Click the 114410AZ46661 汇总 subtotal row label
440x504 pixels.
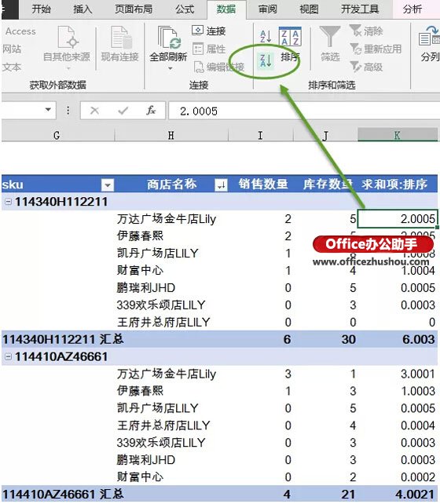click(x=63, y=494)
